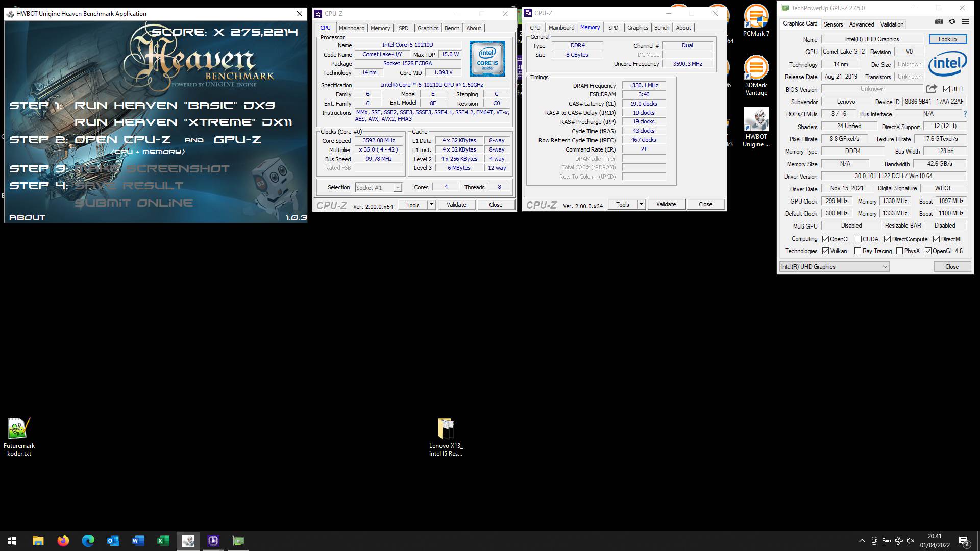Switch to Validation tab in GPU-Z
Image resolution: width=980 pixels, height=551 pixels.
click(892, 24)
